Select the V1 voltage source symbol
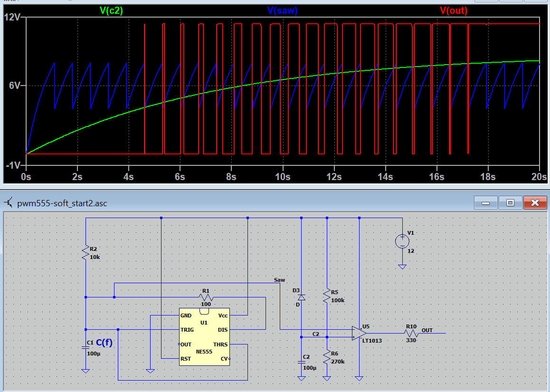The height and width of the screenshot is (392, 550). click(x=402, y=241)
